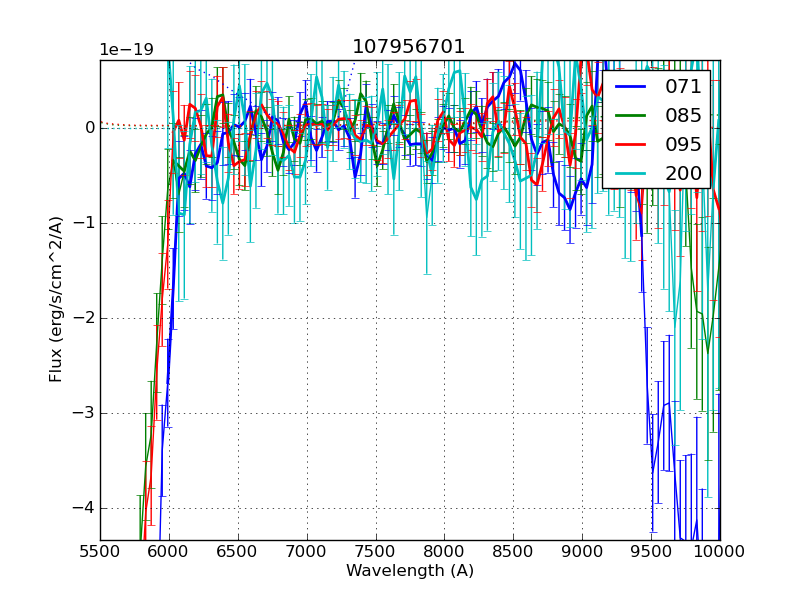The width and height of the screenshot is (800, 600).
Task: Select legend label 095
Action: click(683, 144)
